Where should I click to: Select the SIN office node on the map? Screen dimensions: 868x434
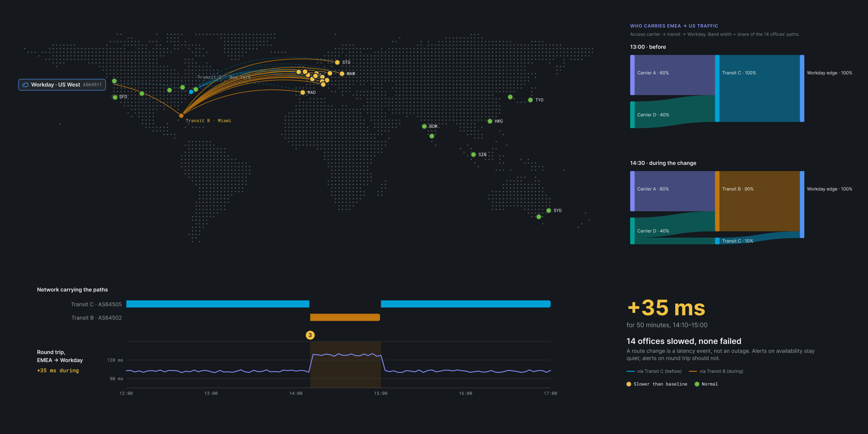473,155
